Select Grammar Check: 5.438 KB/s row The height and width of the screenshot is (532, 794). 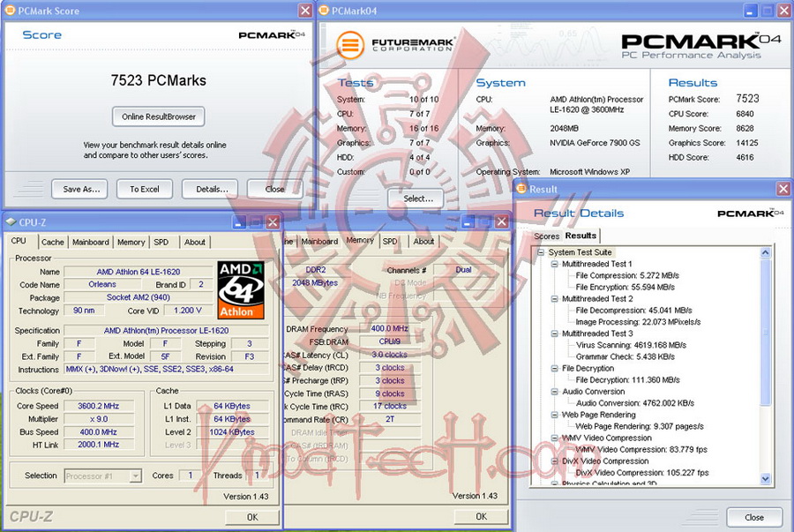pos(625,356)
